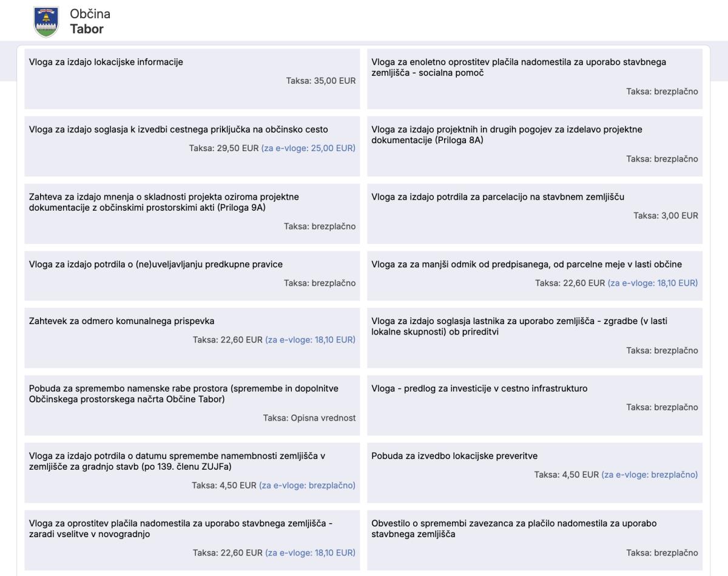
Task: Open the Priloga 9A mnenje o skladnosti form
Action: point(164,202)
